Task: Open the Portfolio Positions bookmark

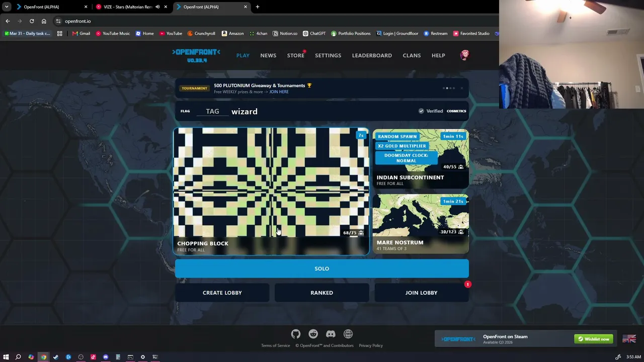Action: tap(351, 34)
